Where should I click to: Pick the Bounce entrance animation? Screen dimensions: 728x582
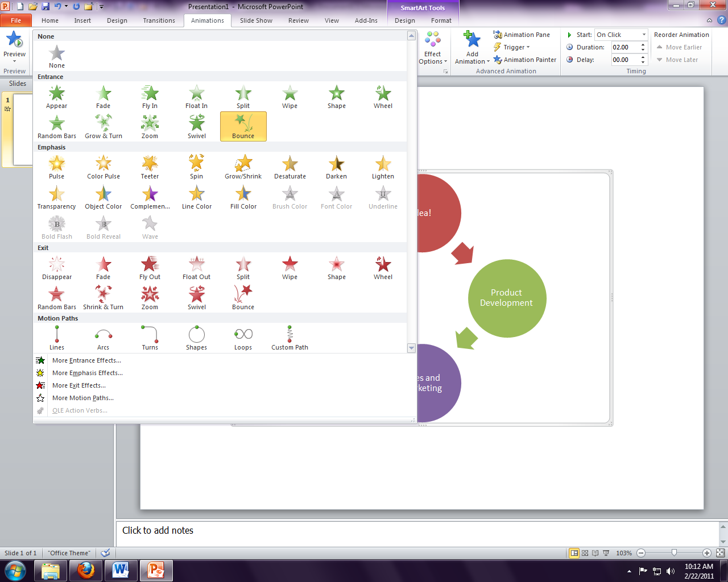coord(243,126)
